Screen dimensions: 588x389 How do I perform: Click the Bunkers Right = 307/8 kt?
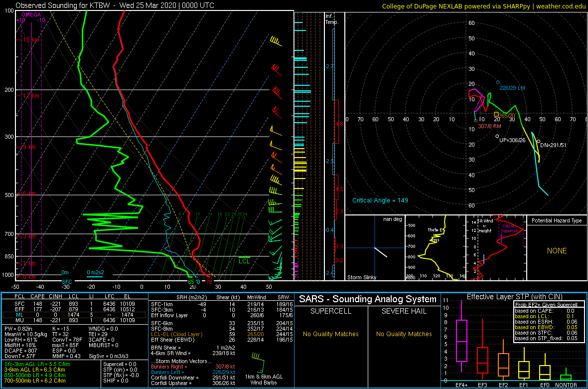pos(193,367)
